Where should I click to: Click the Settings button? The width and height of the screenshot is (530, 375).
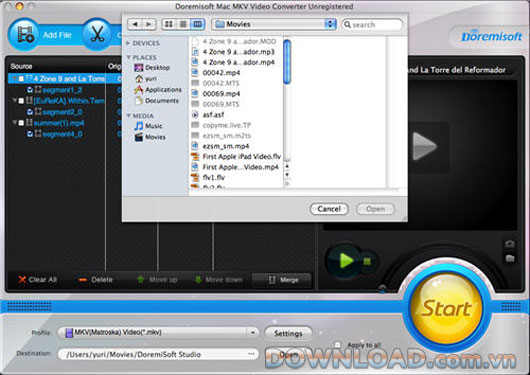click(x=288, y=333)
